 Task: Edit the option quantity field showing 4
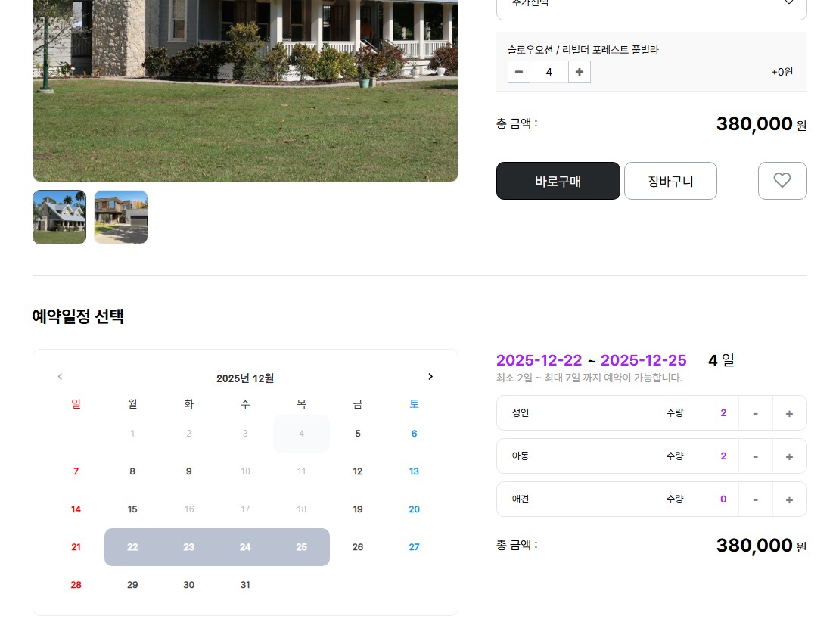pos(549,72)
